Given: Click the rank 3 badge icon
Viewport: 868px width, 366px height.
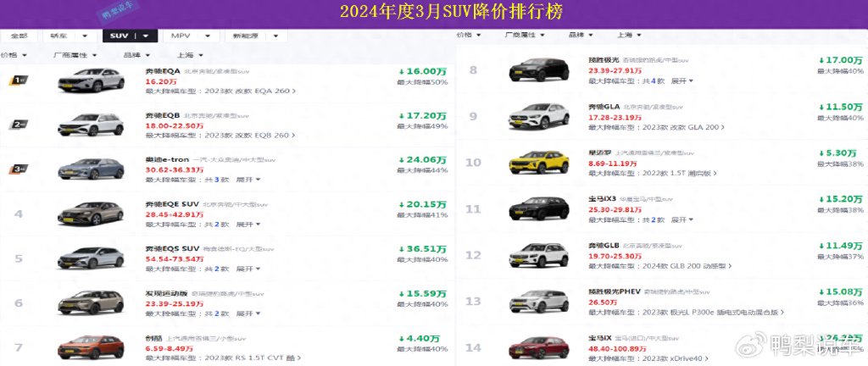Looking at the screenshot, I should coord(19,169).
